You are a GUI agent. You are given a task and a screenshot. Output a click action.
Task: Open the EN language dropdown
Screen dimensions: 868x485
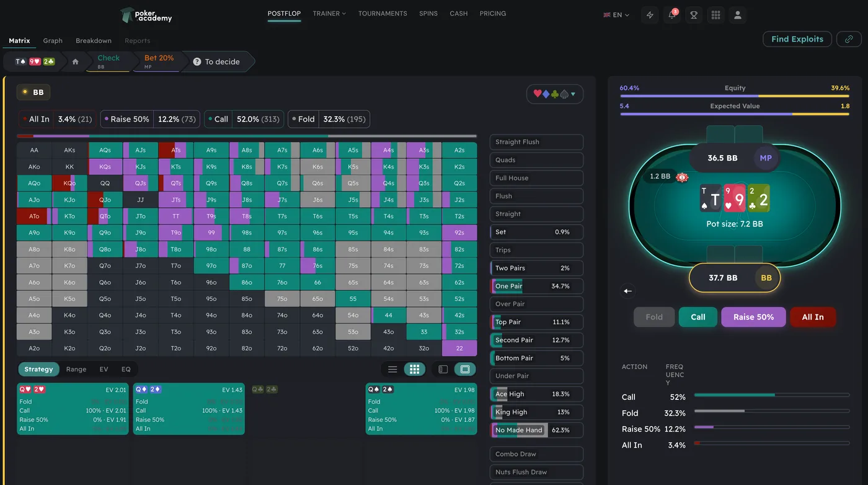(616, 15)
